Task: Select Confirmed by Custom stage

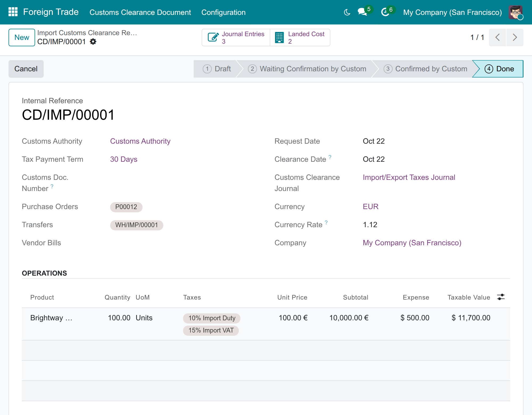Action: pyautogui.click(x=425, y=69)
